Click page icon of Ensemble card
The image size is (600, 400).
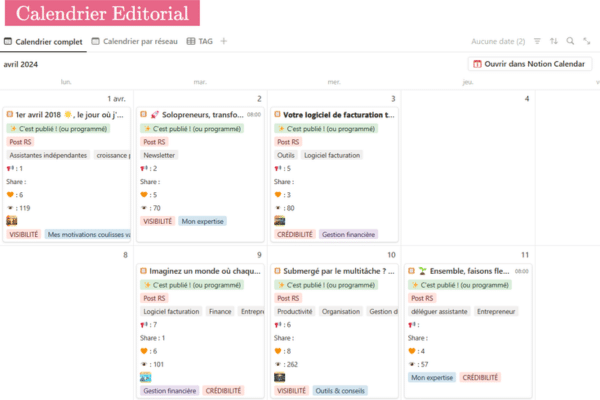411,271
